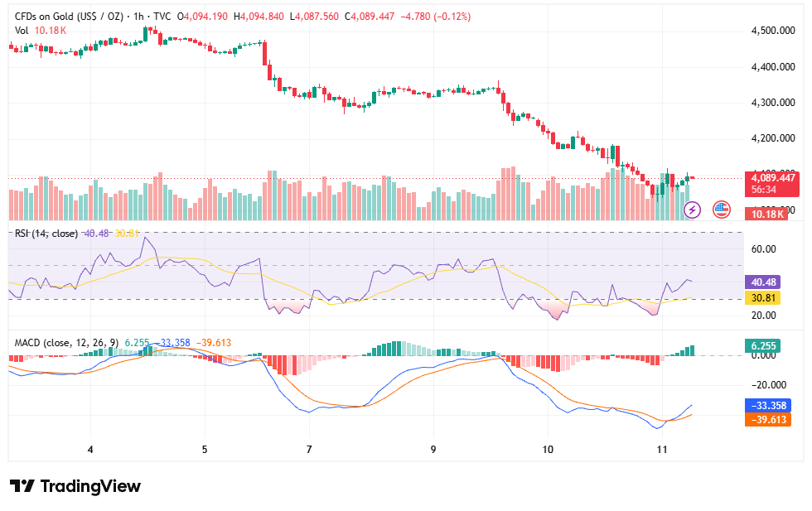Click the red 10.18K volume axis label
This screenshot has width=812, height=511.
click(767, 214)
